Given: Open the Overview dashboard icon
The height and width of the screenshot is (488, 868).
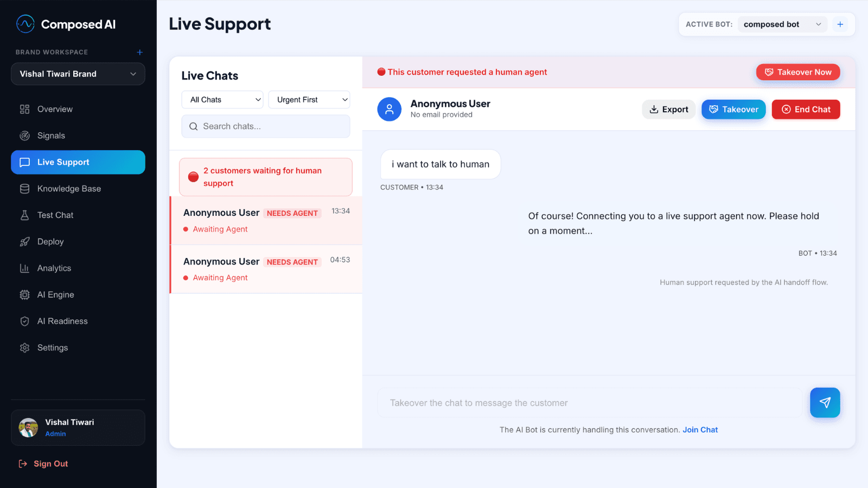Looking at the screenshot, I should (x=24, y=109).
